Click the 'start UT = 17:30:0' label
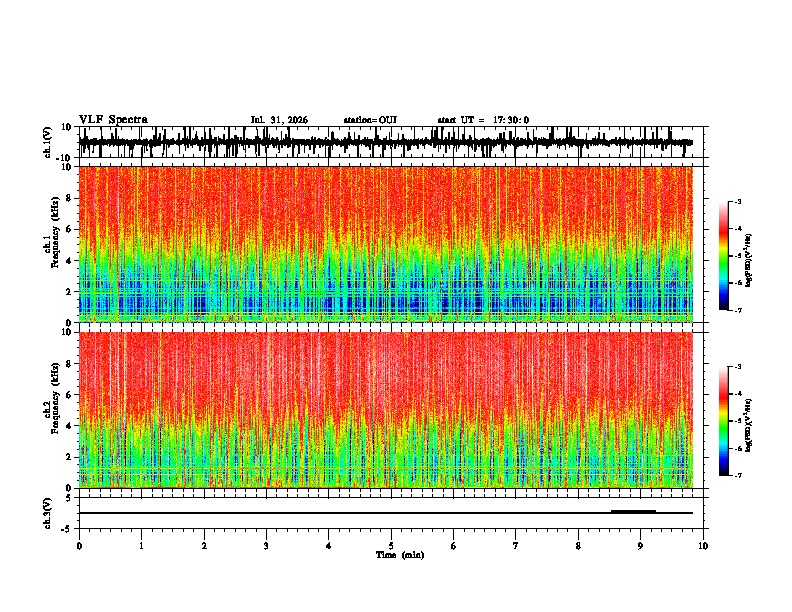792x612 pixels. pos(483,120)
